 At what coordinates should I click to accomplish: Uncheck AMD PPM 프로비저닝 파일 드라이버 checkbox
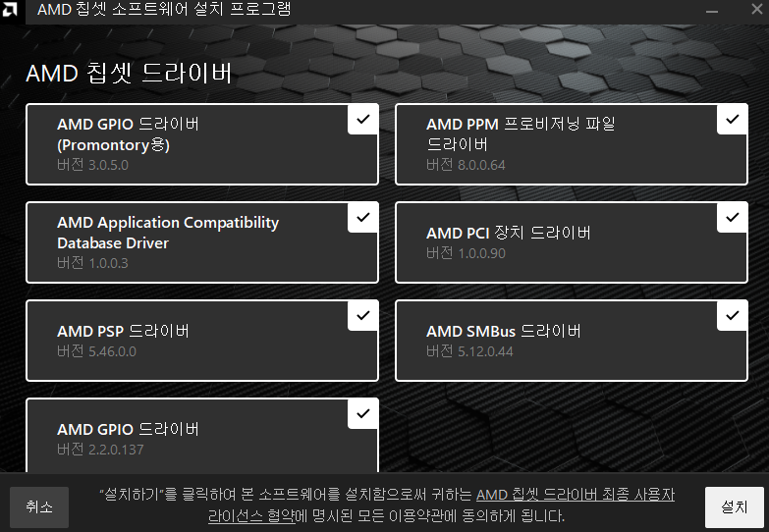pyautogui.click(x=733, y=119)
